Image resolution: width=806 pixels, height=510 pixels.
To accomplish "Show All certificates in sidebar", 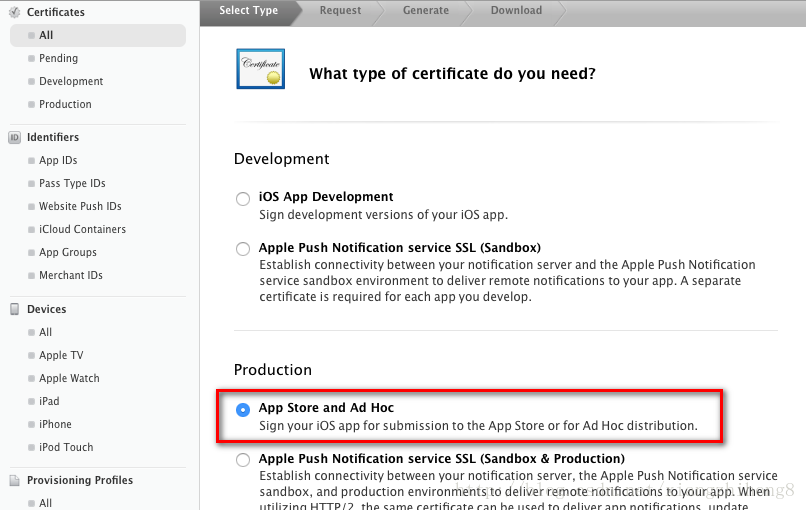I will [98, 35].
